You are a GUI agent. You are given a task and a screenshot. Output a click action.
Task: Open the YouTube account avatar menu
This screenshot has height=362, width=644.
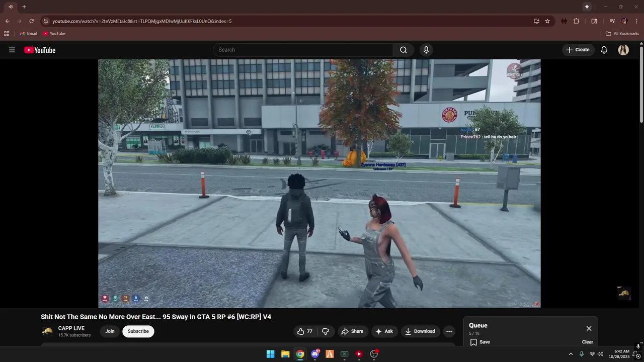pyautogui.click(x=623, y=50)
